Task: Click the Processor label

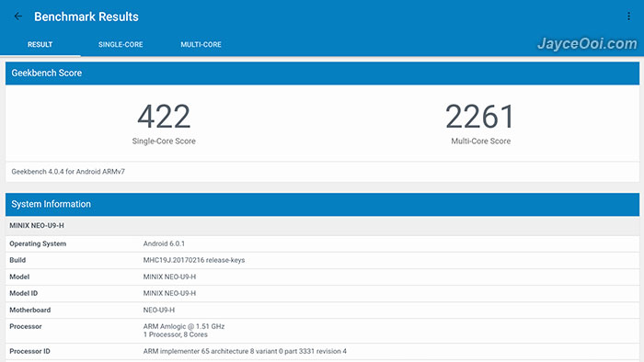Action: click(x=26, y=326)
